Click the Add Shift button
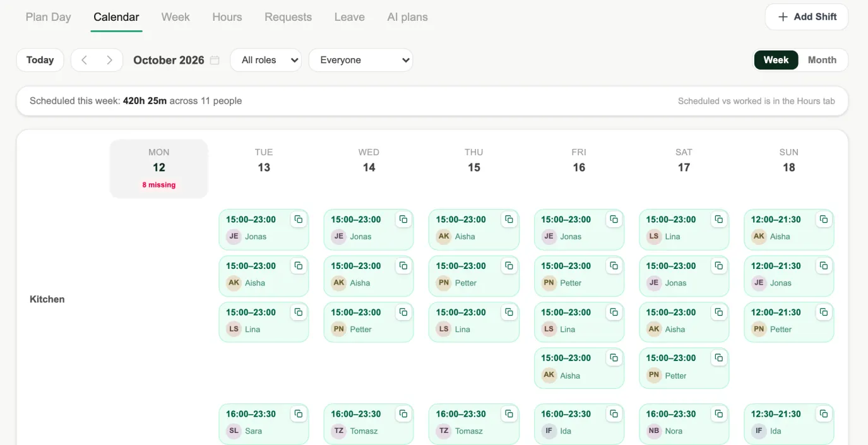This screenshot has width=868, height=445. click(x=807, y=17)
